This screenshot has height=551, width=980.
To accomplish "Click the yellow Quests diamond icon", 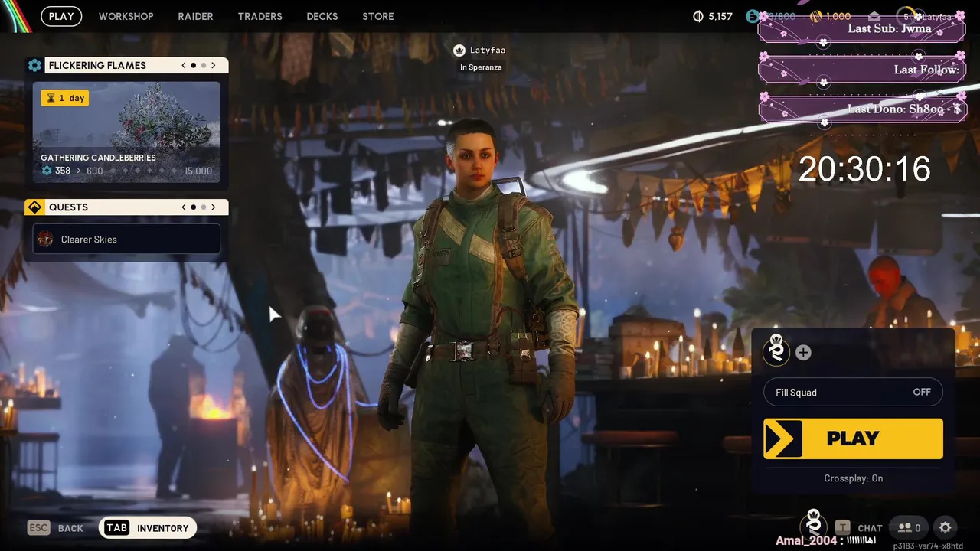I will click(x=34, y=207).
